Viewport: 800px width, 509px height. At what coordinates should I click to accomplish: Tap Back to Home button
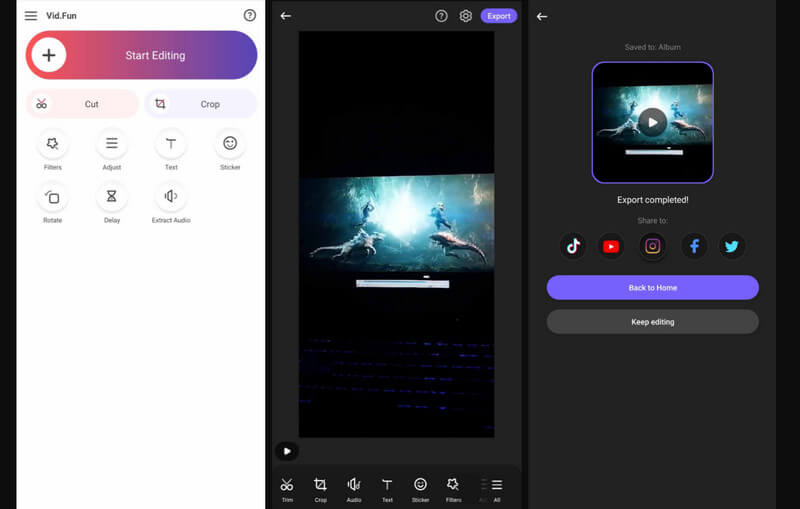click(652, 288)
